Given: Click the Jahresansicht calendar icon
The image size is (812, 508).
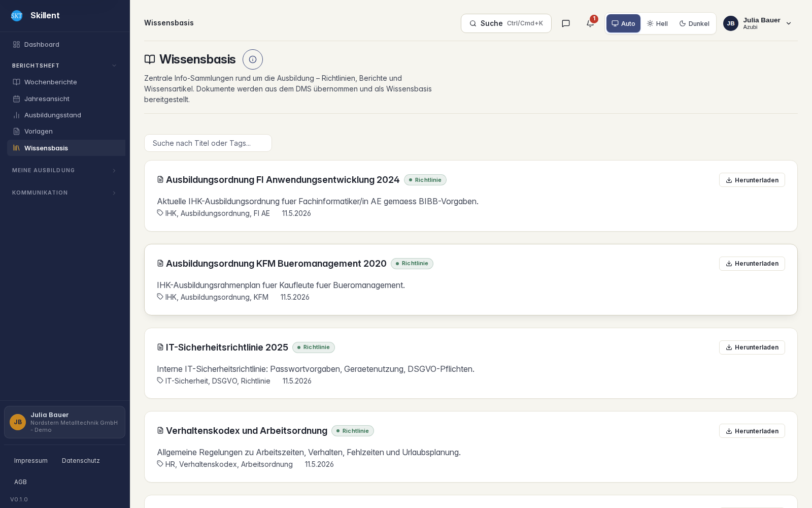Looking at the screenshot, I should [16, 99].
